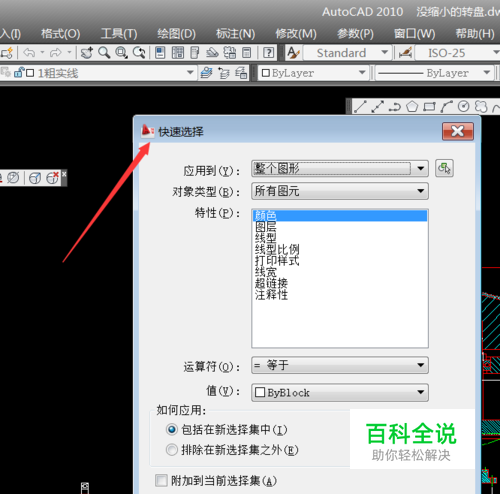Open the 窗口(W) menu

tap(414, 33)
